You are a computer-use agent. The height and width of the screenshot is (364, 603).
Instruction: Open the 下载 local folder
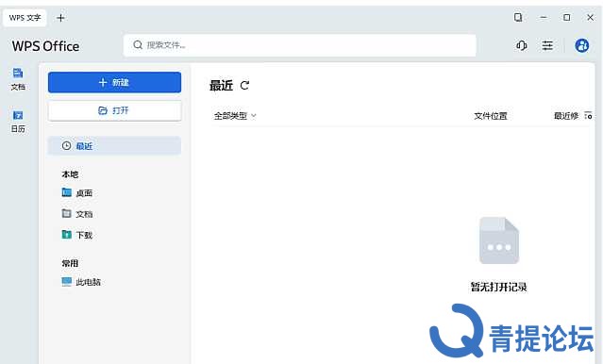click(77, 235)
